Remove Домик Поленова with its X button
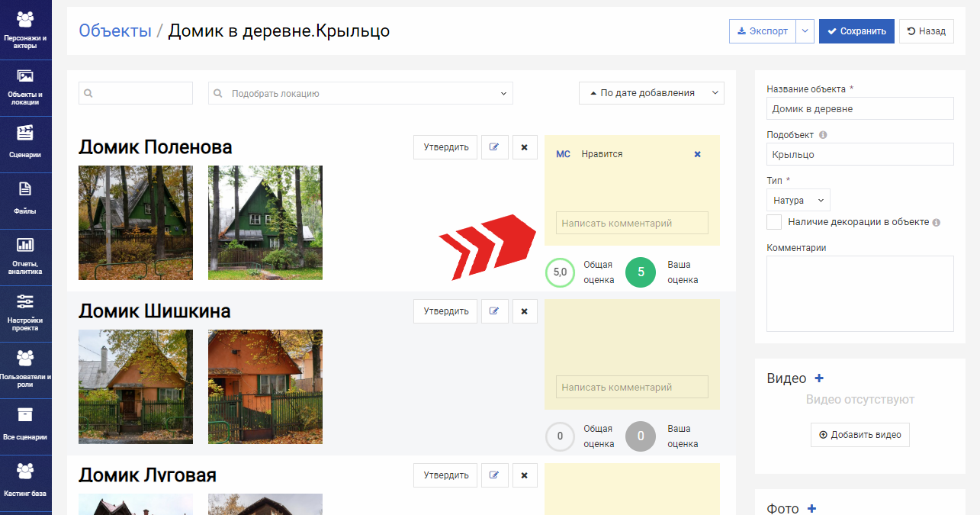Screen dimensions: 980x515 pos(525,147)
